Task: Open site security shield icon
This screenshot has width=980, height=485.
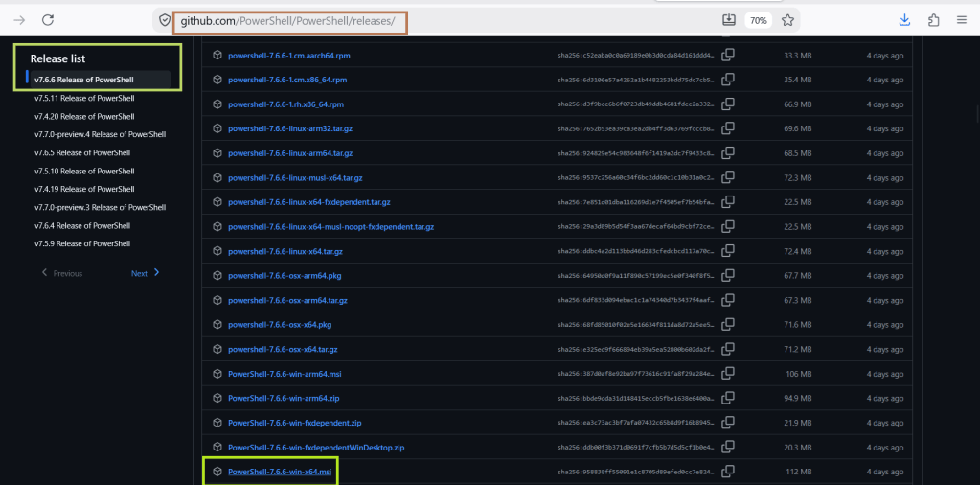Action: 165,21
